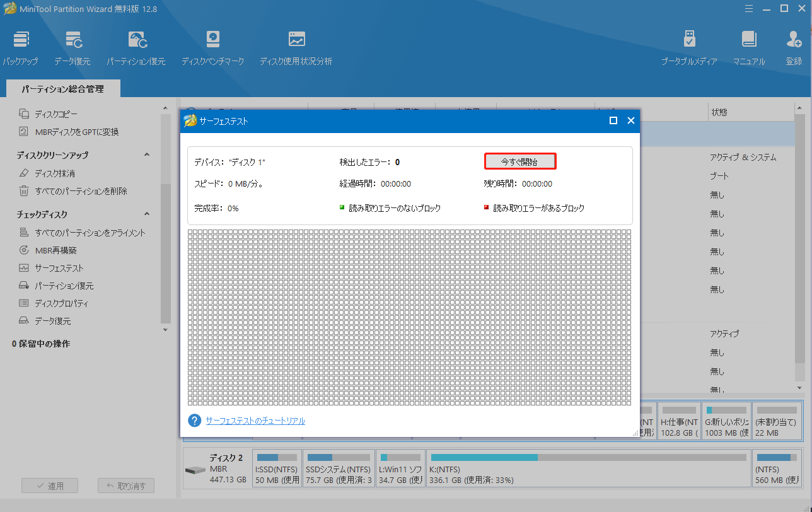812x512 pixels.
Task: Open the マニュアル icon
Action: [749, 48]
